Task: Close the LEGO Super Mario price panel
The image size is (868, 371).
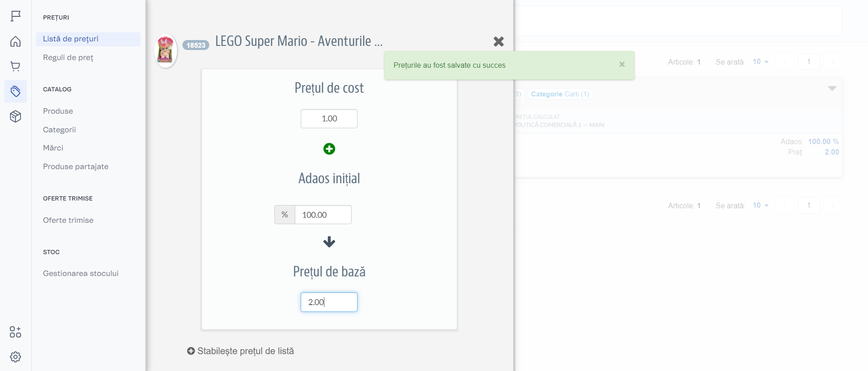Action: coord(499,41)
